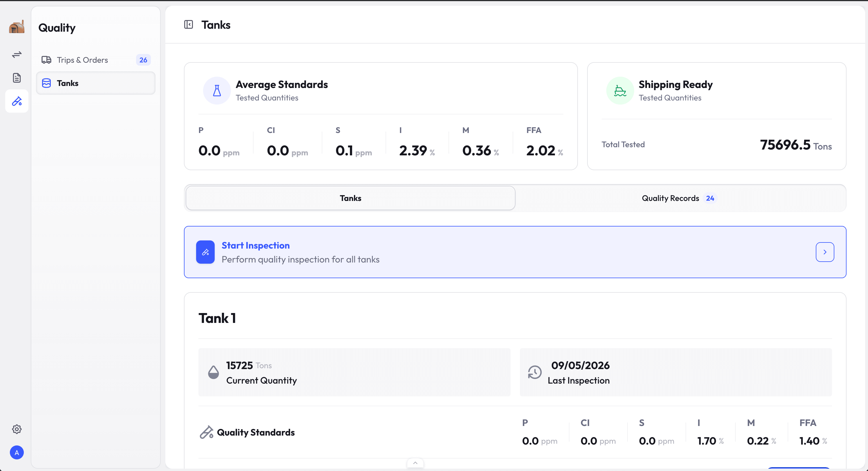Click the warehouse app logo icon

pyautogui.click(x=17, y=27)
